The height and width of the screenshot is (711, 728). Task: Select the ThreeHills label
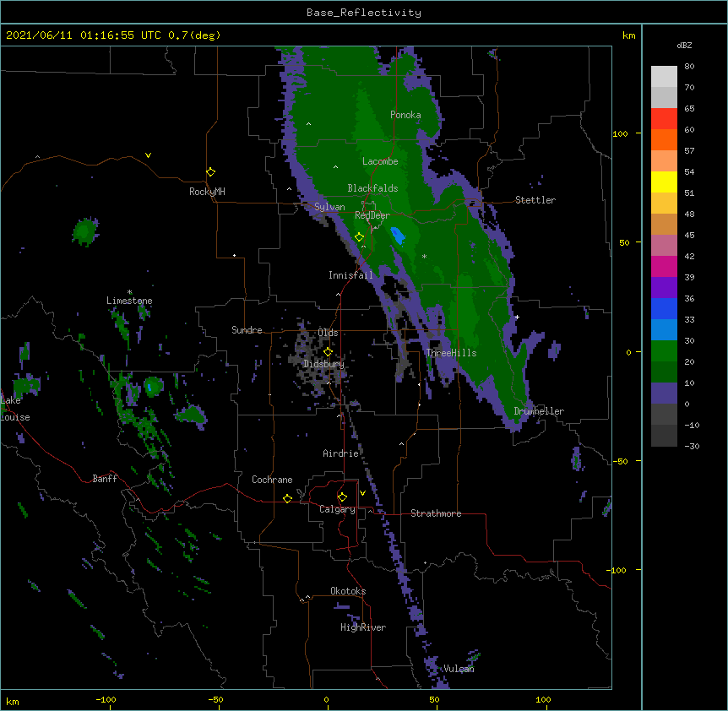pyautogui.click(x=451, y=353)
